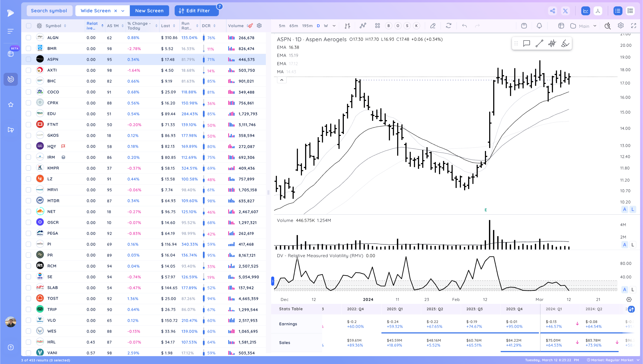Open the indicators icon in chart toolbar
Image resolution: width=643 pixels, height=364 pixels.
[363, 26]
